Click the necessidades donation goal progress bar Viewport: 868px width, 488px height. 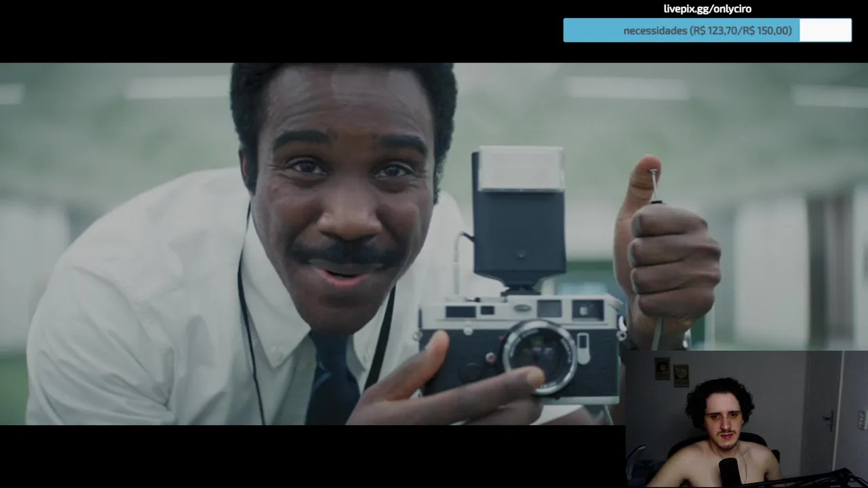707,30
